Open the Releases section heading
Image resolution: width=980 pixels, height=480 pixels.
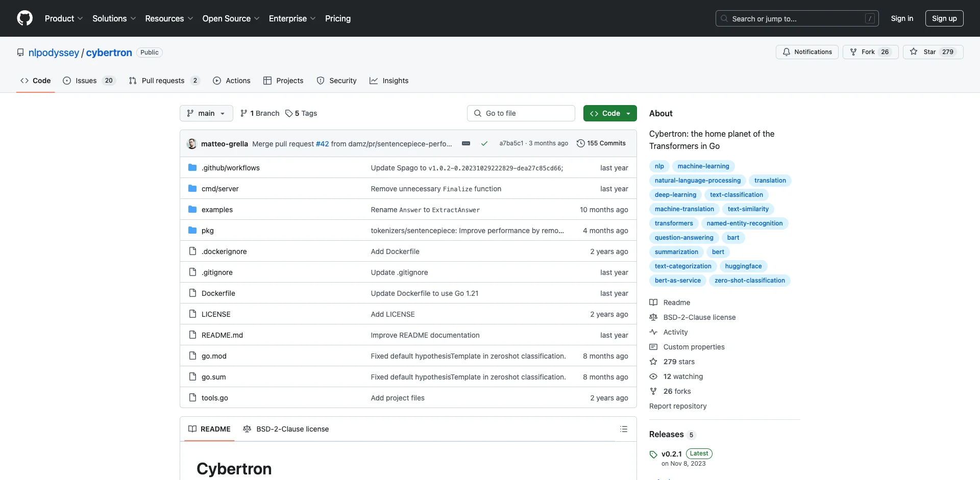point(667,435)
